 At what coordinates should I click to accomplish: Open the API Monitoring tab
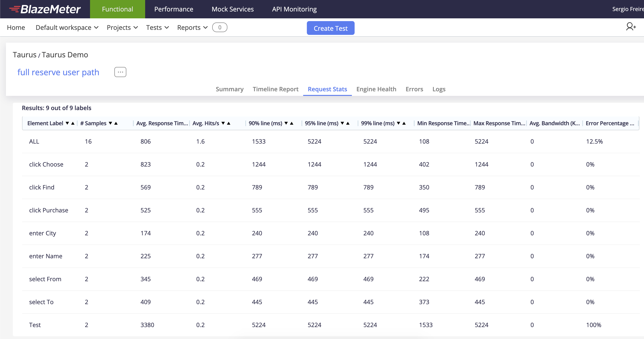294,9
